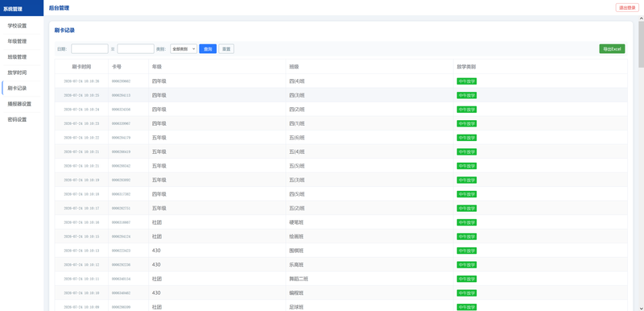Image resolution: width=644 pixels, height=311 pixels.
Task: Click the 后台管理 header title
Action: [x=59, y=8]
